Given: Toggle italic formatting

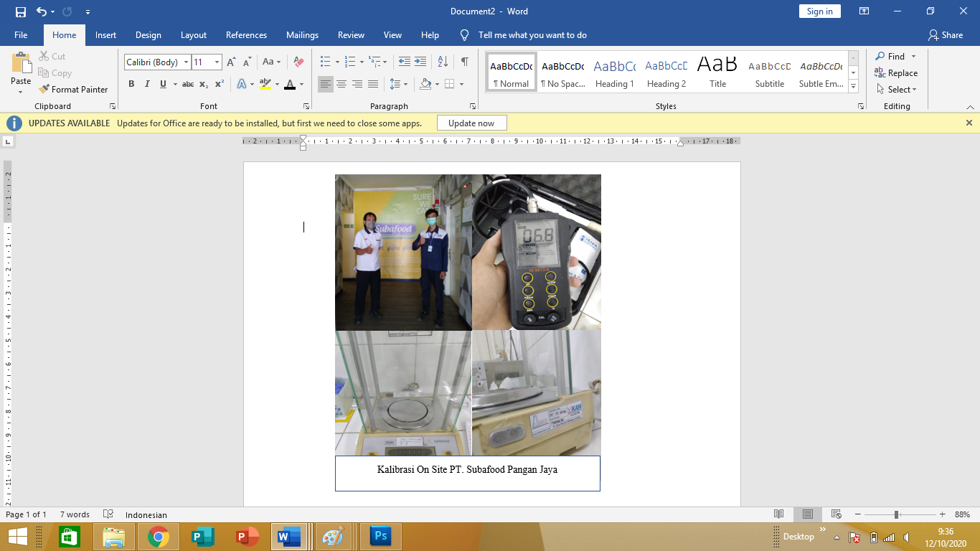Looking at the screenshot, I should pos(147,85).
